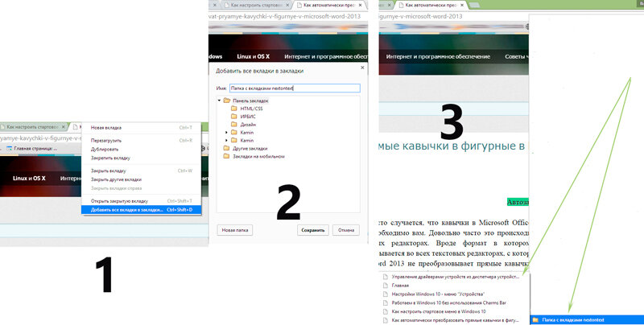Open Настройки Windows 10 - меню Устройства bookmark

438,294
